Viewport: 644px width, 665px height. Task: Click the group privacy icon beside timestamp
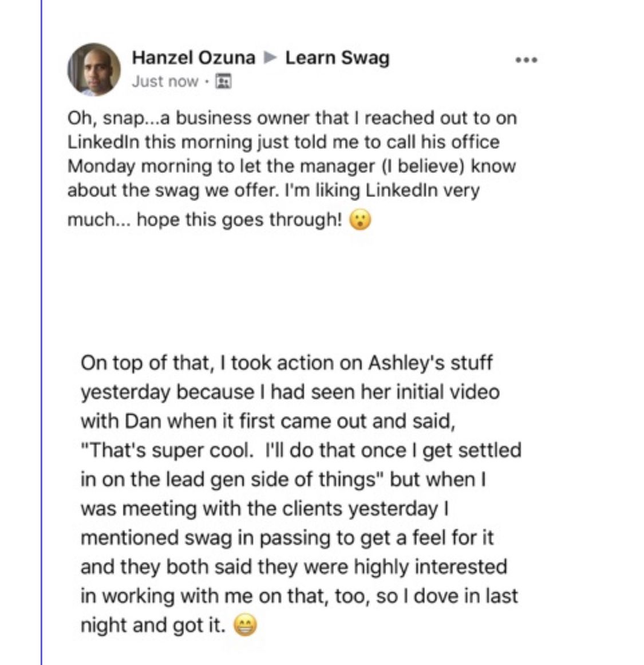click(222, 82)
